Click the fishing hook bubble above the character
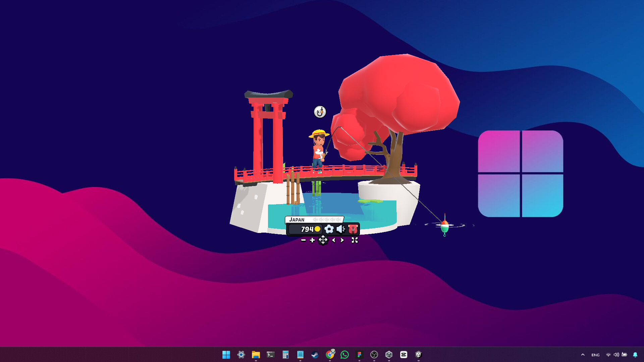644x362 pixels. click(320, 112)
